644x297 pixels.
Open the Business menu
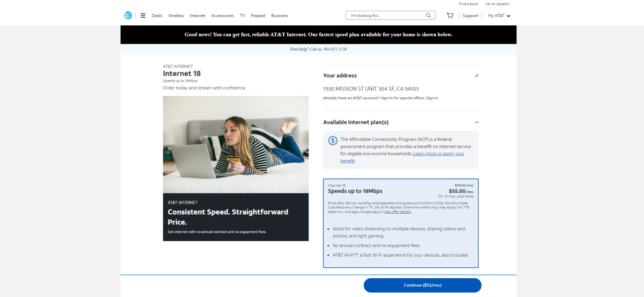tap(280, 16)
